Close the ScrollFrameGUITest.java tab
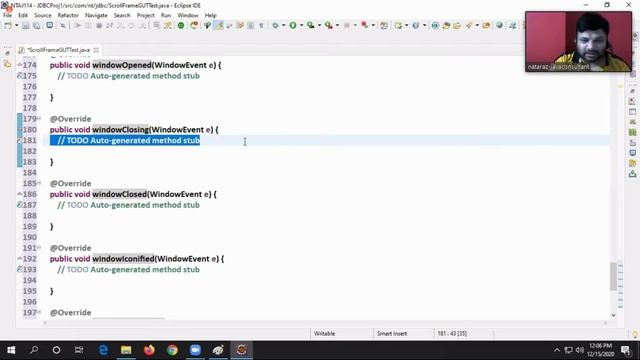Viewport: 640px width, 360px height. (96, 50)
